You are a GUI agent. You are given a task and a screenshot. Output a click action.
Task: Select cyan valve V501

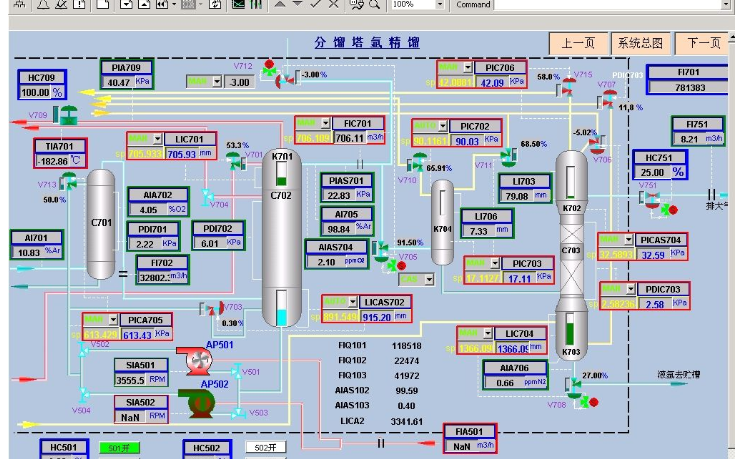point(237,371)
